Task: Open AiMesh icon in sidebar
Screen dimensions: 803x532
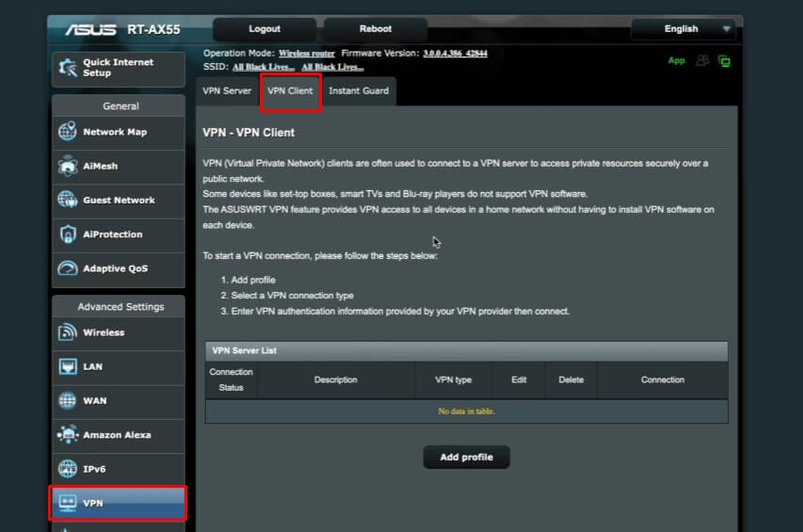Action: click(x=68, y=167)
